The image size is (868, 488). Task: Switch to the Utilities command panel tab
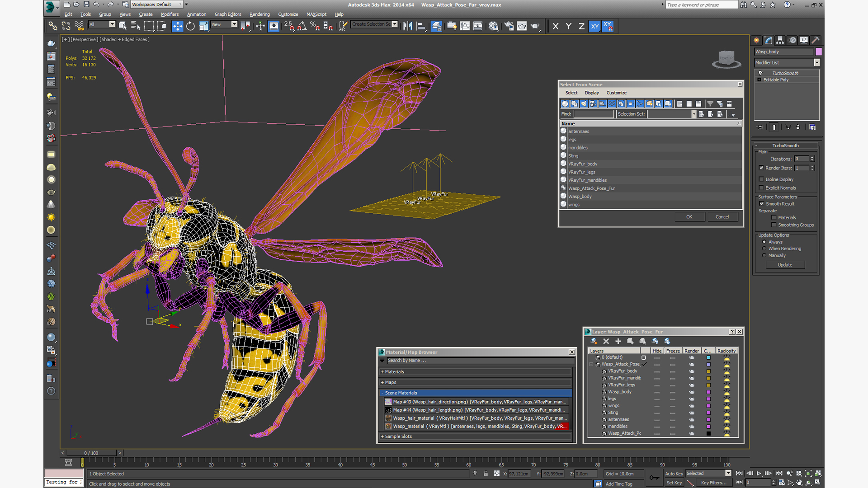(x=816, y=40)
